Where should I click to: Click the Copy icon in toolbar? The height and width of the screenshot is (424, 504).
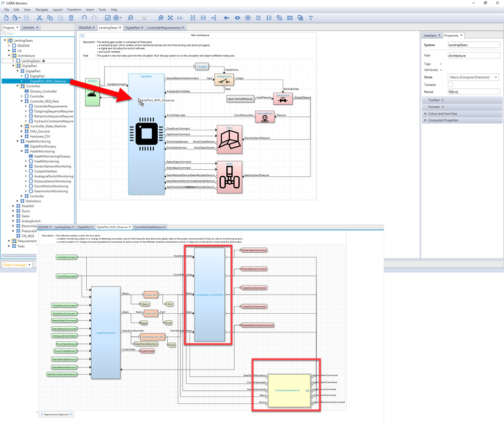click(50, 18)
